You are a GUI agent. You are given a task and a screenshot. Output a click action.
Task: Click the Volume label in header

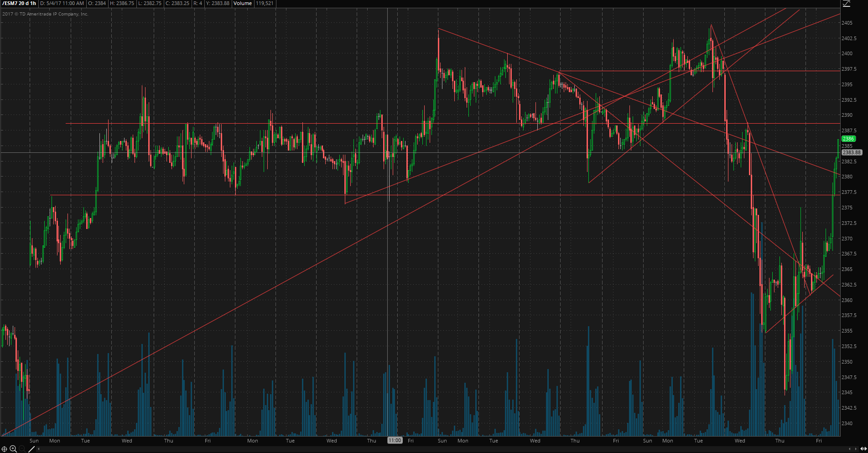(x=243, y=3)
